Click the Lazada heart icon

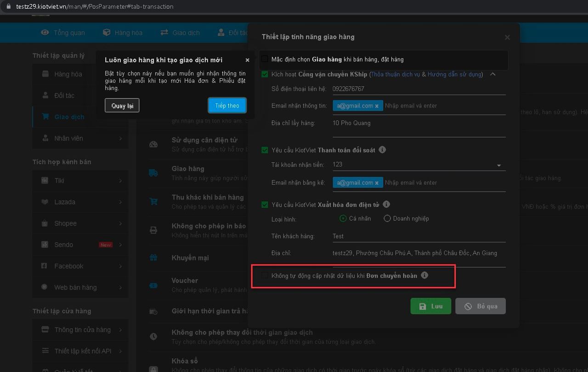click(x=45, y=202)
